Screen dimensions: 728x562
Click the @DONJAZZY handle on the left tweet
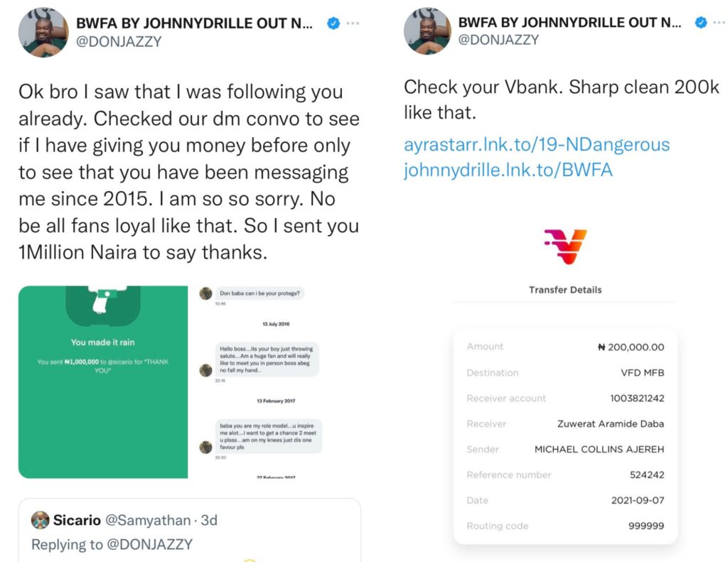pyautogui.click(x=119, y=41)
